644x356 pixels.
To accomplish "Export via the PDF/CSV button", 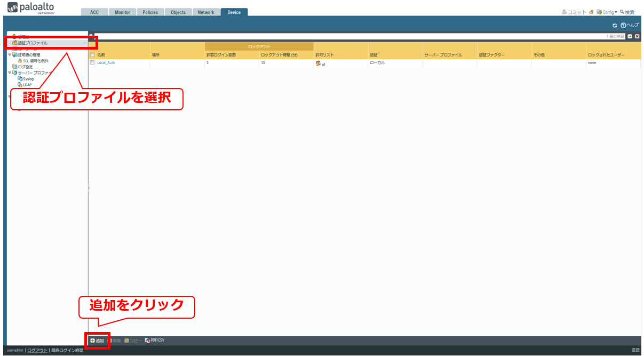I will pyautogui.click(x=155, y=341).
